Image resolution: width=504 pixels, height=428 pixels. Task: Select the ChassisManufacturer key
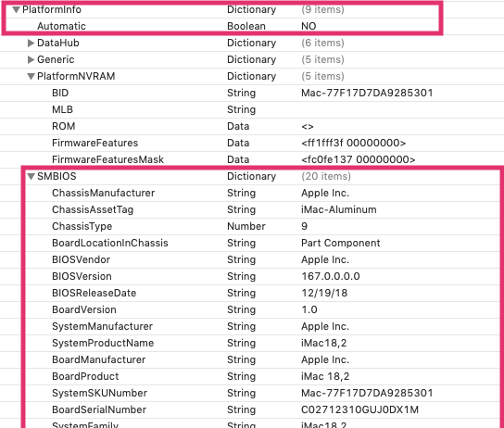click(103, 193)
